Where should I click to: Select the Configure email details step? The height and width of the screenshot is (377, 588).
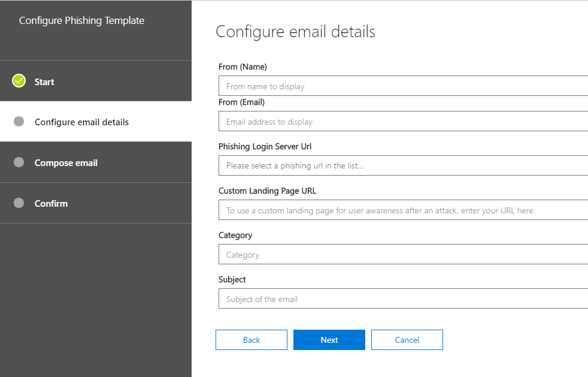pyautogui.click(x=83, y=121)
